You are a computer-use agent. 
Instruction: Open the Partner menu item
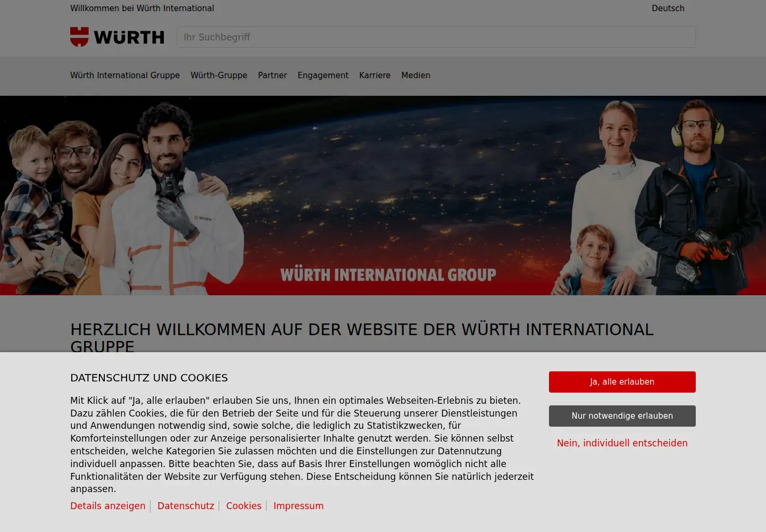click(x=272, y=76)
